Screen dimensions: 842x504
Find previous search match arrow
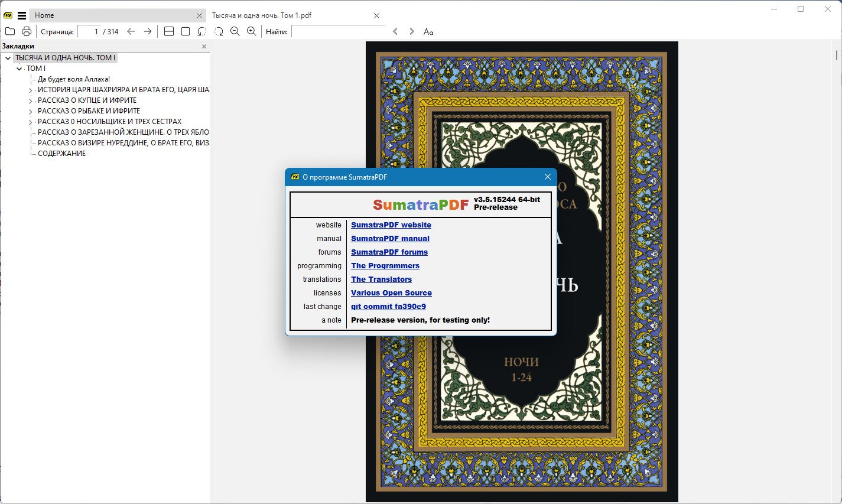(395, 31)
